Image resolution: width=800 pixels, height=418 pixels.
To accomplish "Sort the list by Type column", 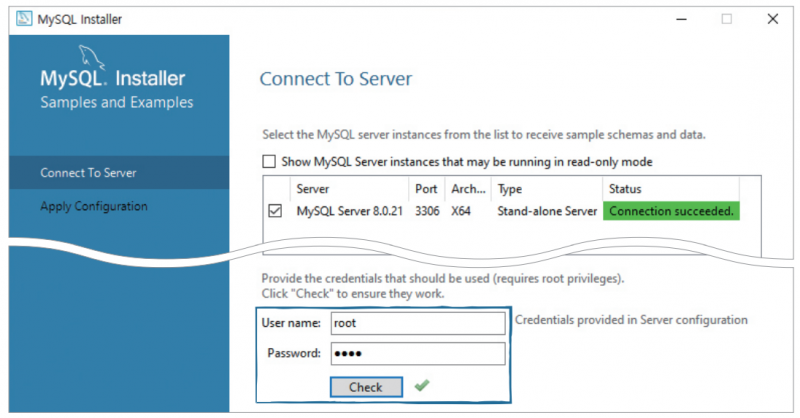I will pos(545,189).
